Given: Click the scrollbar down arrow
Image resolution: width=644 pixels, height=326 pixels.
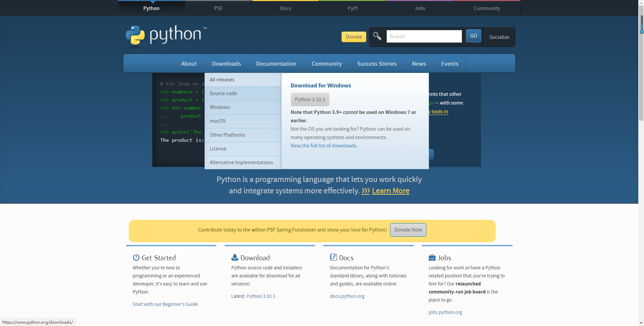Looking at the screenshot, I should point(641,323).
